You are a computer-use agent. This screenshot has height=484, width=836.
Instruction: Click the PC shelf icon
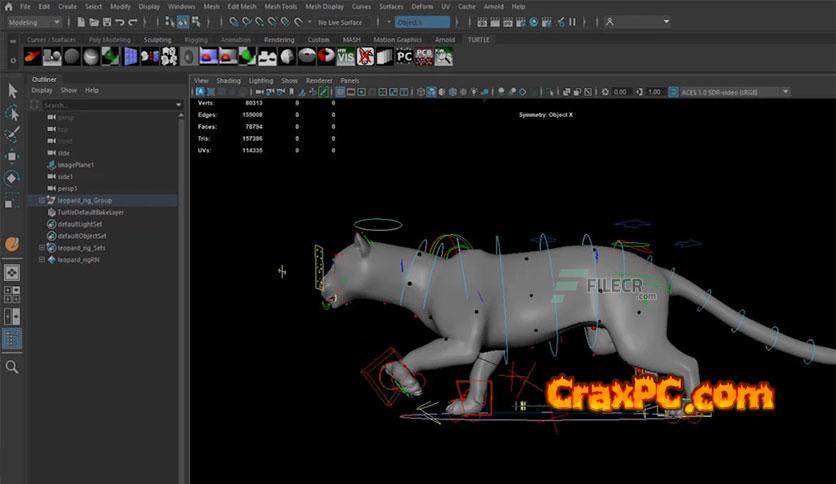pos(404,56)
